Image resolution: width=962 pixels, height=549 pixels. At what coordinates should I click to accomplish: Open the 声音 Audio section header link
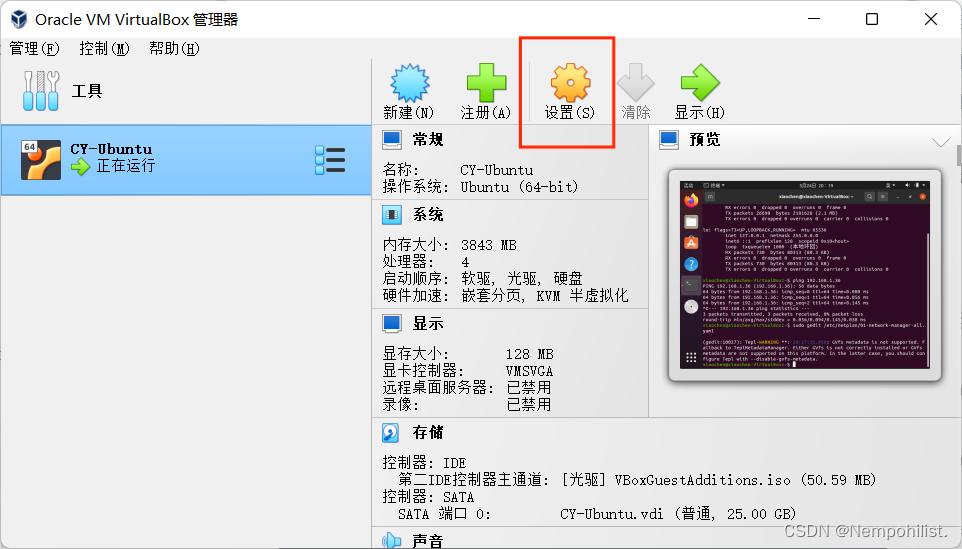(428, 540)
